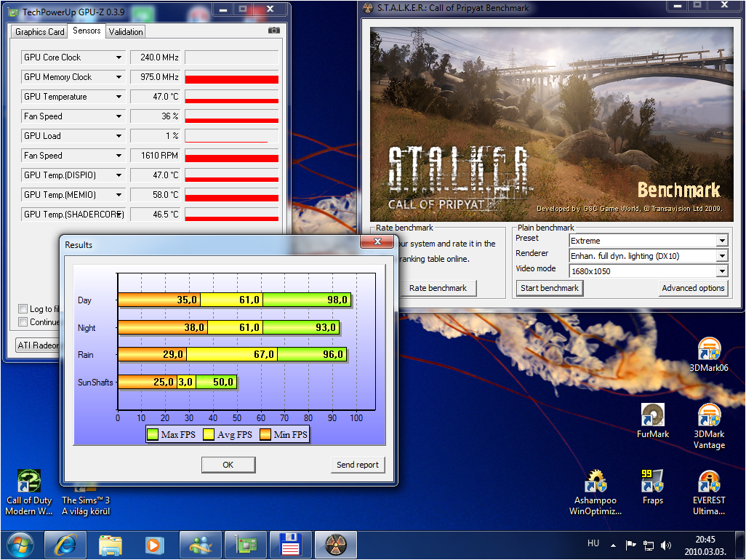The image size is (746, 560).
Task: Switch to the S.T.A.L.K.E.R. benchmark taskbar button
Action: (335, 545)
